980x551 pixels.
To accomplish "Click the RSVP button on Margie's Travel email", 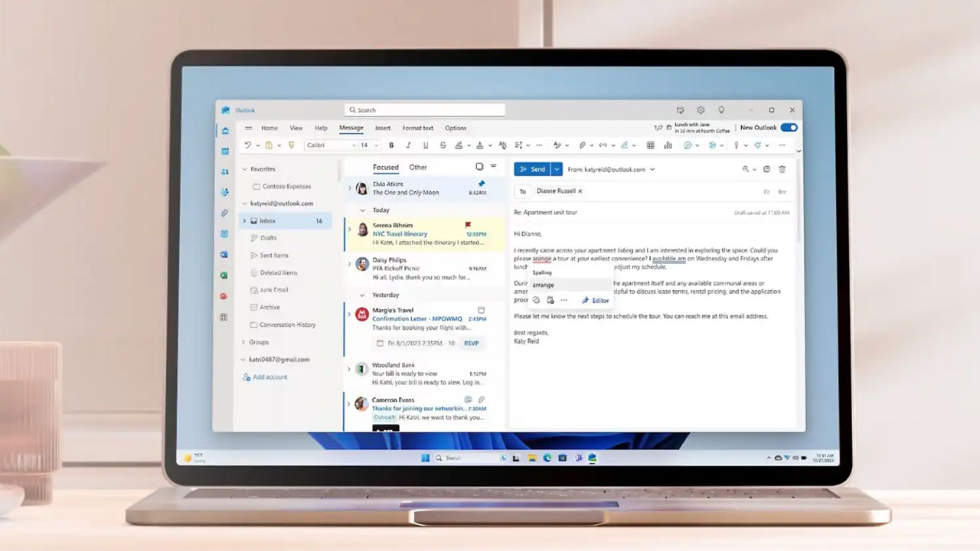I will (472, 343).
